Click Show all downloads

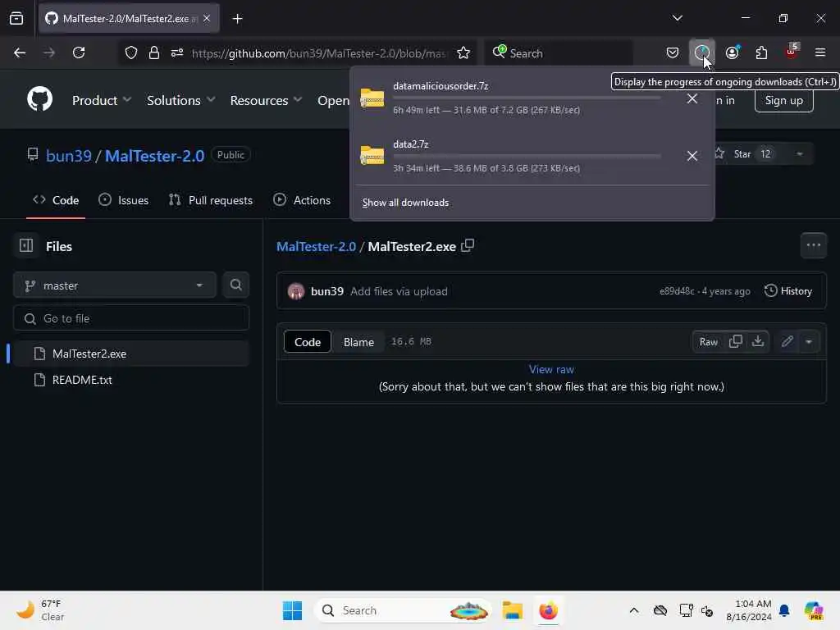click(x=405, y=203)
